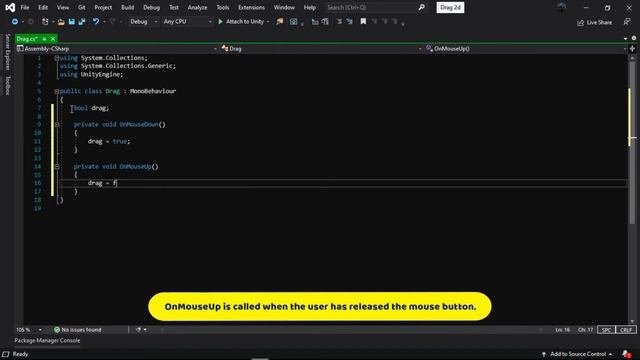Open the Edit menu
Viewport: 640px width, 360px height.
click(x=43, y=7)
